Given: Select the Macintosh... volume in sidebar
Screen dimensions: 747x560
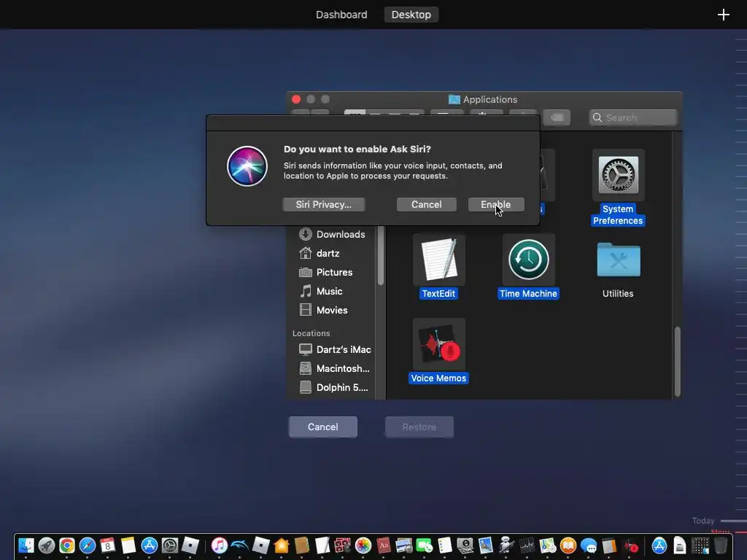Looking at the screenshot, I should tap(333, 368).
